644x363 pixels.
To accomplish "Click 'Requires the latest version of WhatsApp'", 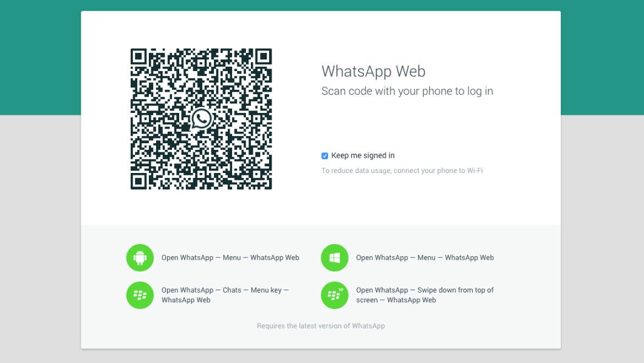I will click(321, 326).
